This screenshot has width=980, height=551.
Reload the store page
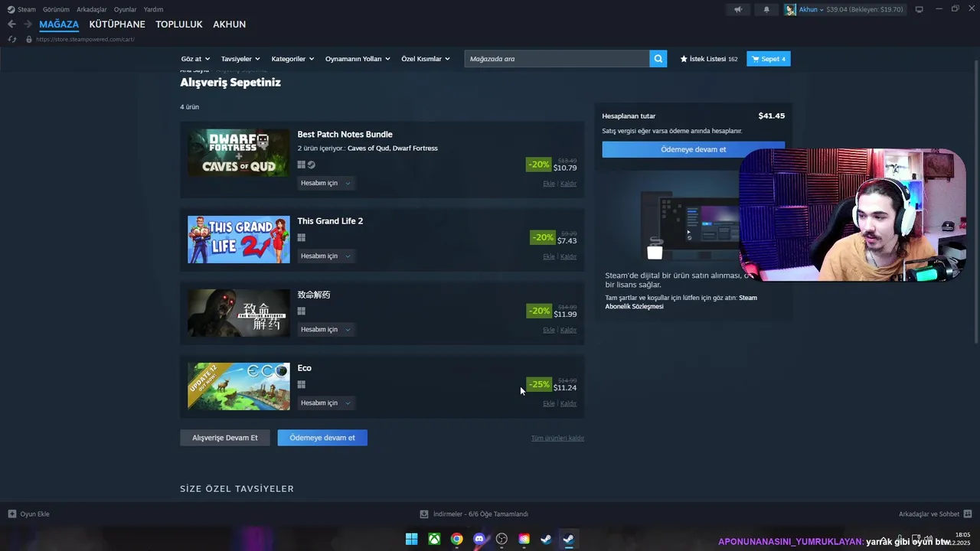(11, 39)
